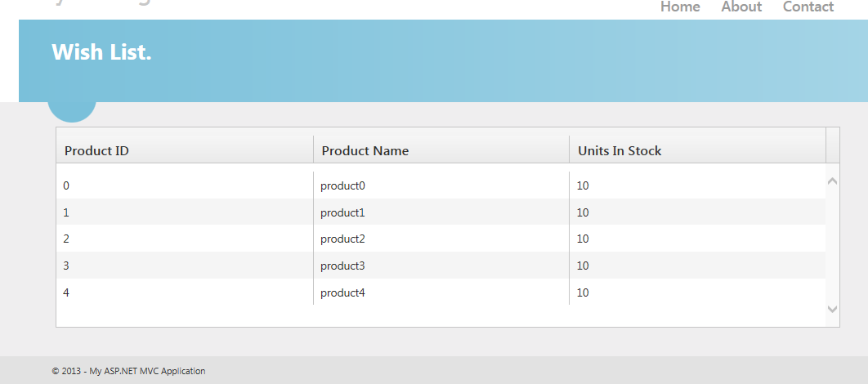Click the Product Name column header
This screenshot has width=868, height=384.
click(x=365, y=150)
